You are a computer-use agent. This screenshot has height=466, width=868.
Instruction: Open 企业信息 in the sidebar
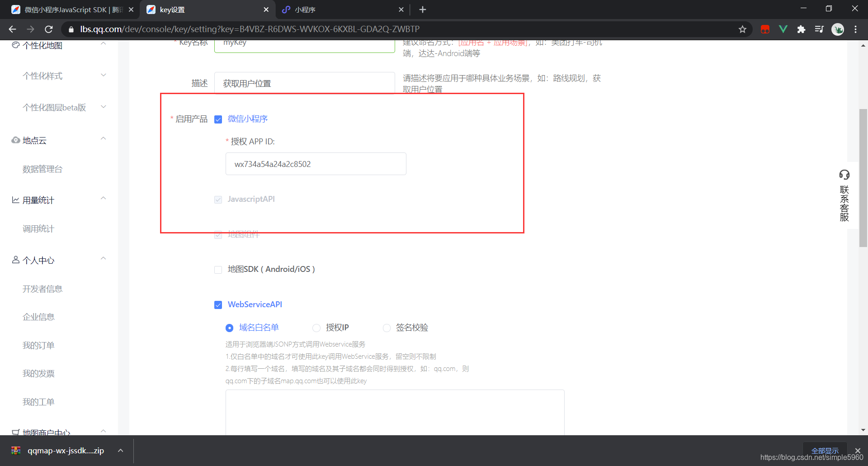pos(38,317)
